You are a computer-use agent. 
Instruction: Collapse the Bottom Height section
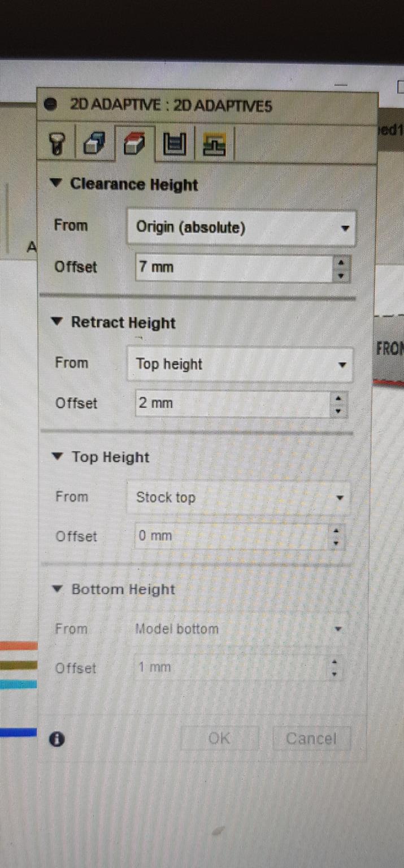(57, 589)
